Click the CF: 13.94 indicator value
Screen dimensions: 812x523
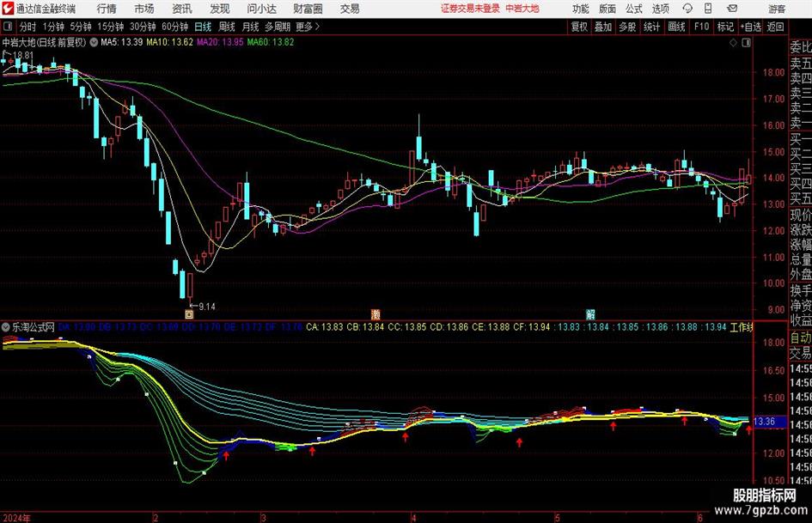(x=531, y=327)
